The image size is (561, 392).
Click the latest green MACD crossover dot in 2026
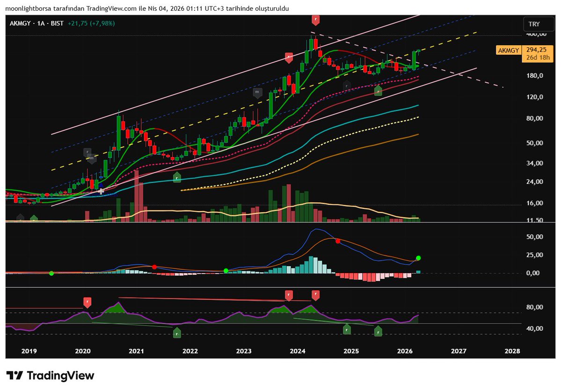click(418, 258)
